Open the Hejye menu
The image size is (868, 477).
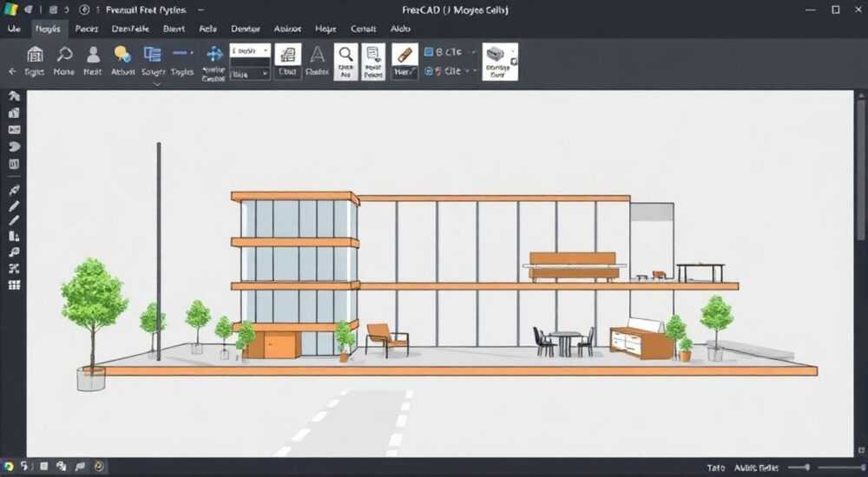tap(325, 29)
